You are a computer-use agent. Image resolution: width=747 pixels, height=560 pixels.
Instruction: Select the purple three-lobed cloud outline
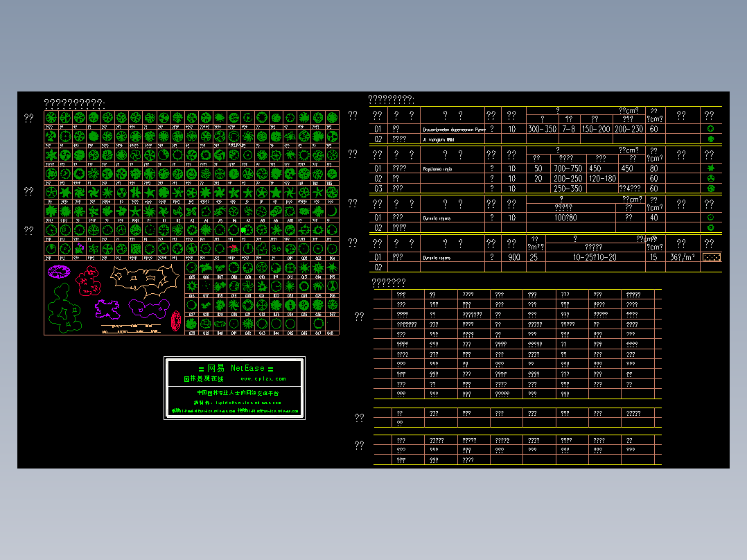(148, 308)
